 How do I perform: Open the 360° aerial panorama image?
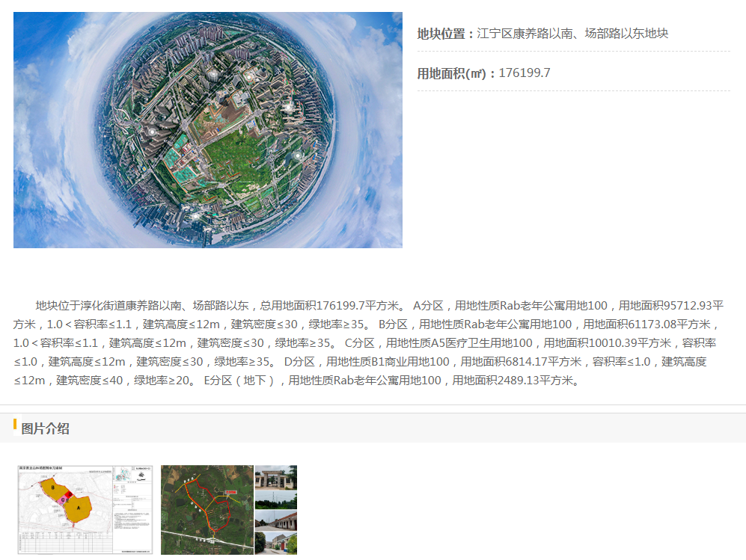(207, 129)
